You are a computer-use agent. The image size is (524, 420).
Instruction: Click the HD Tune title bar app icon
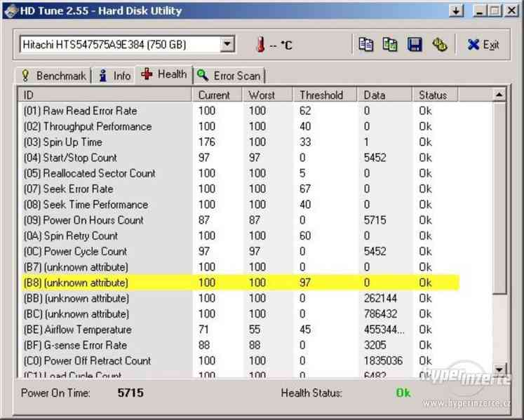point(11,11)
